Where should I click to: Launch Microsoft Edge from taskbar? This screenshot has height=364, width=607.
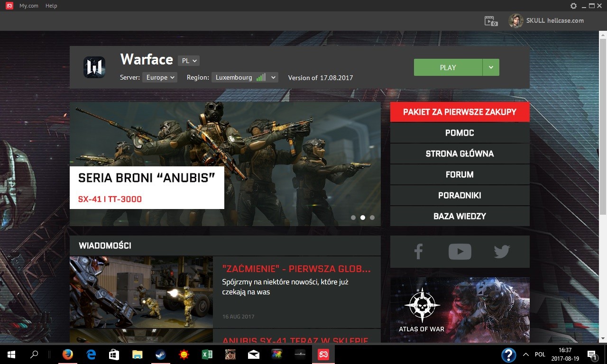point(91,354)
